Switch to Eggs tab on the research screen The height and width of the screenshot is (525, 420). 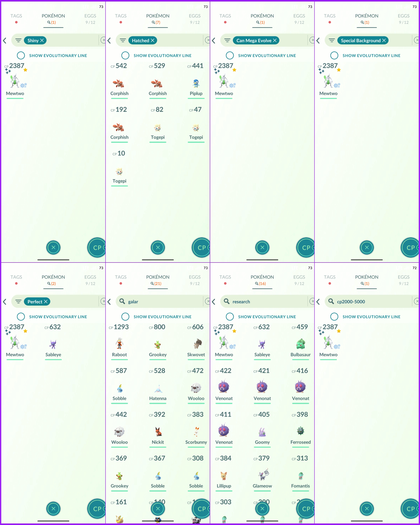299,280
